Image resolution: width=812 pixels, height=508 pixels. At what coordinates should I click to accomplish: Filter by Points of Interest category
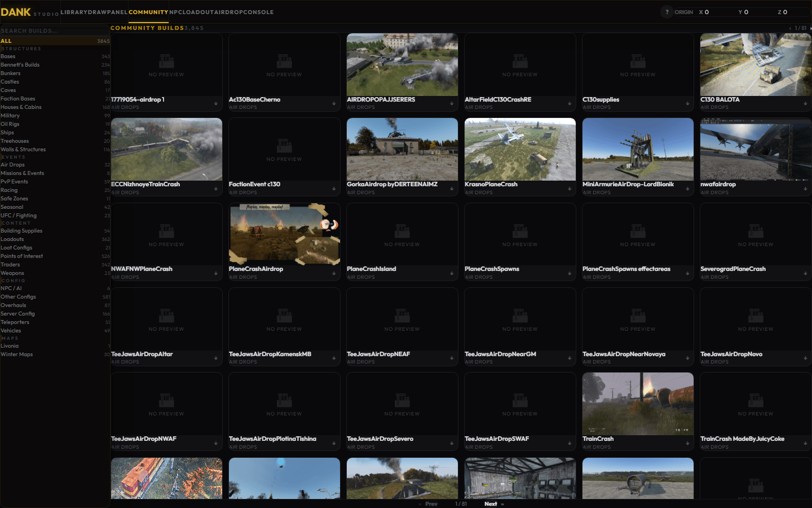55,256
